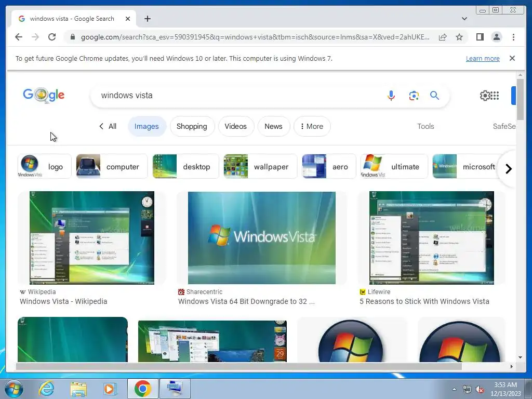Filter images by wallpaper chip
This screenshot has height=399, width=532.
[x=260, y=166]
